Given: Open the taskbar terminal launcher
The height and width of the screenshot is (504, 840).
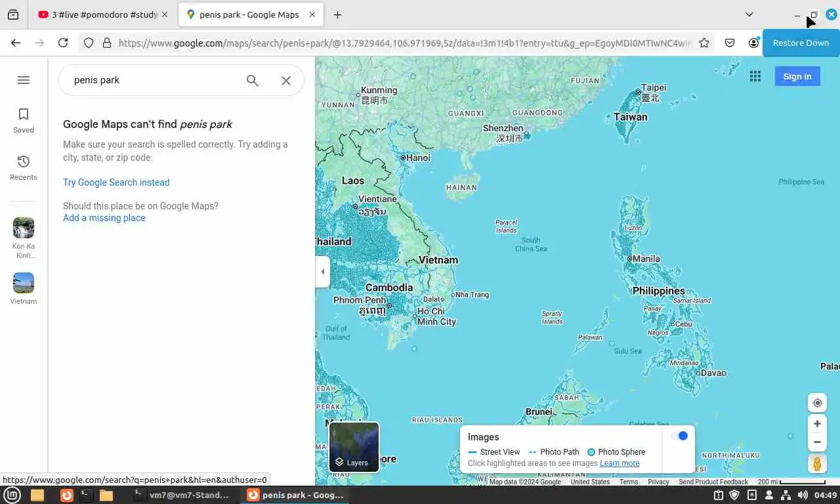Looking at the screenshot, I should pyautogui.click(x=86, y=495).
